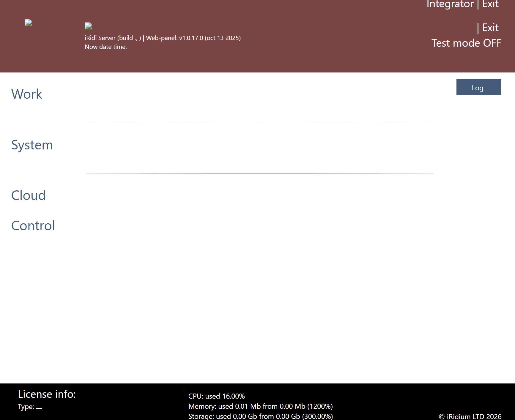
Task: Click the Now date time label
Action: 106,47
